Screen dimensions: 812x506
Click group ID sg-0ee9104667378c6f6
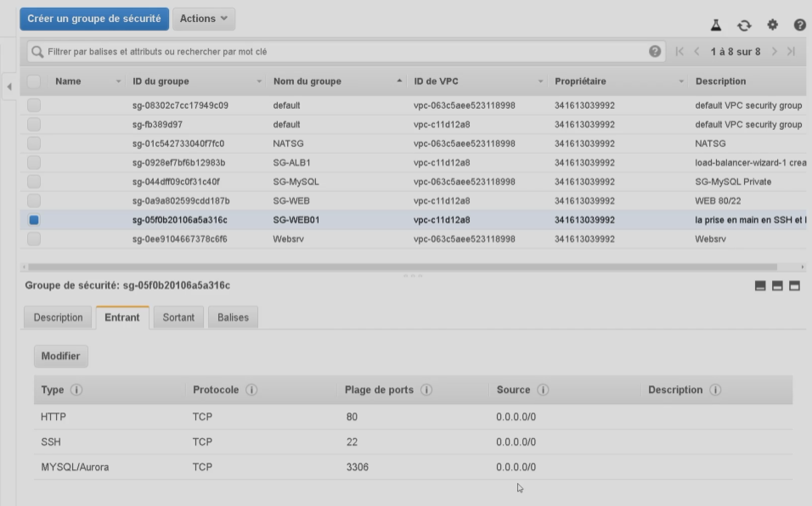(x=180, y=239)
